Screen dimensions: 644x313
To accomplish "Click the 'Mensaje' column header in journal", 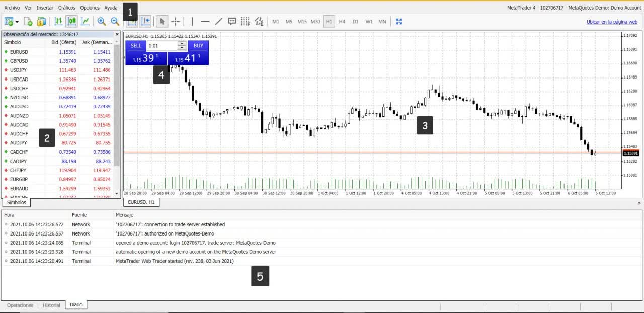I will click(125, 215).
